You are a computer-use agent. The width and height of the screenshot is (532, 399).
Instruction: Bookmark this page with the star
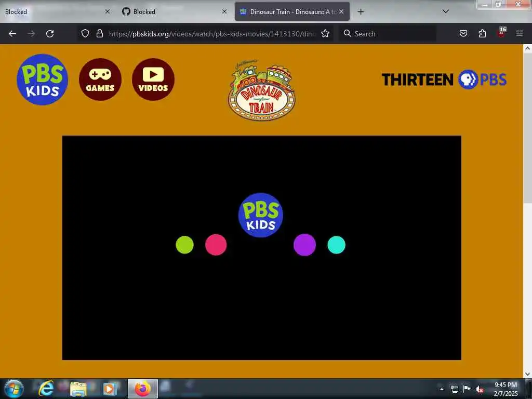pos(325,33)
